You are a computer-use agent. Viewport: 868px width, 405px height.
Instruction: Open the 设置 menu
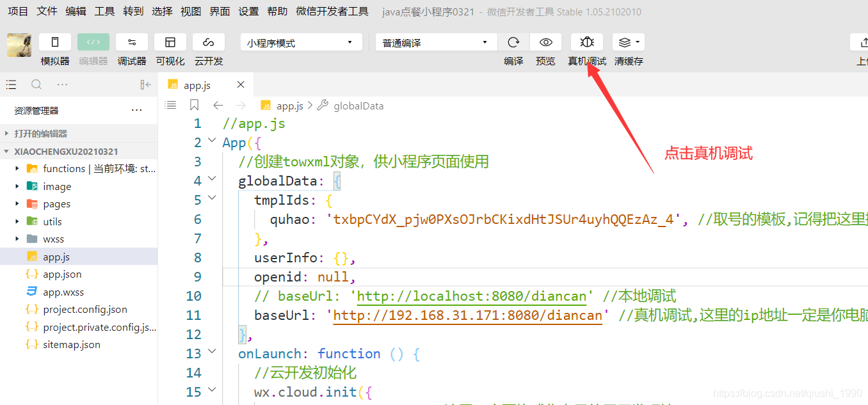click(x=248, y=12)
